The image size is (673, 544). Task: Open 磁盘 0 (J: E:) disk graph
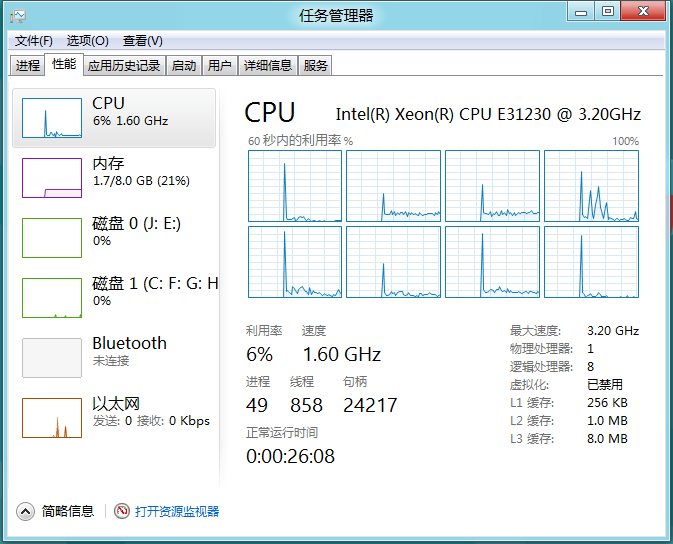pos(52,238)
